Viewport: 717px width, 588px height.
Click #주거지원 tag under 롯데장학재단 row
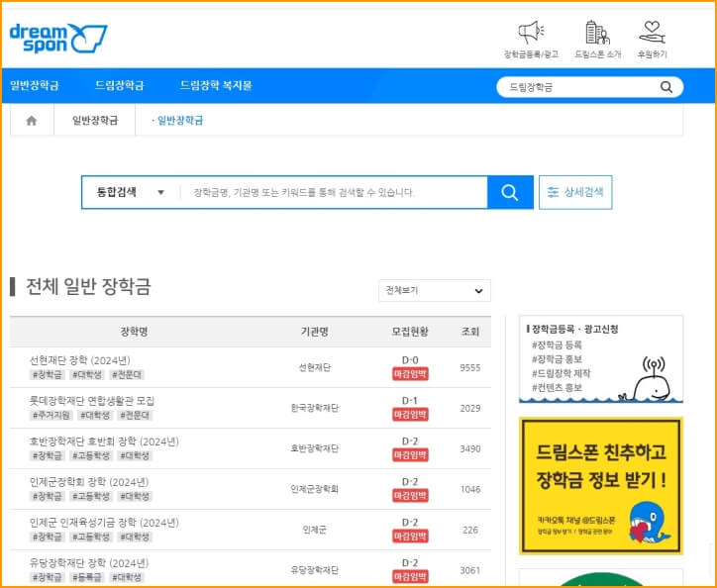coord(51,415)
